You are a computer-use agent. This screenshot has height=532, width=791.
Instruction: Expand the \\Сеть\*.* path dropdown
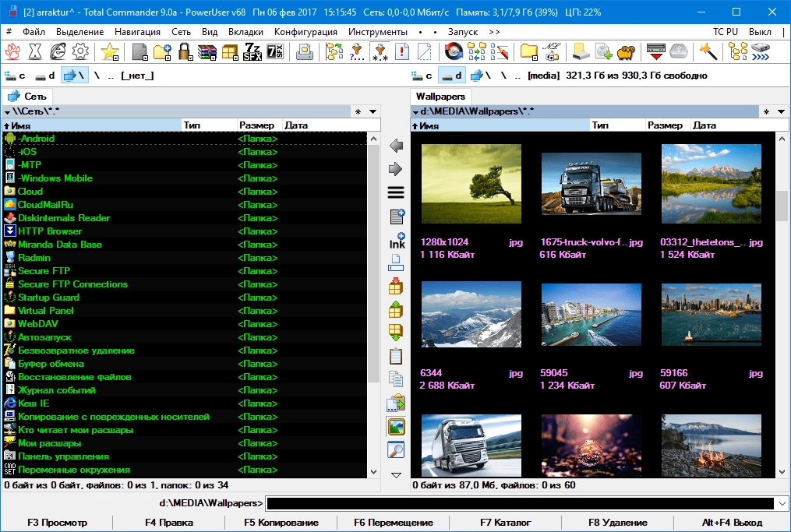tap(7, 112)
